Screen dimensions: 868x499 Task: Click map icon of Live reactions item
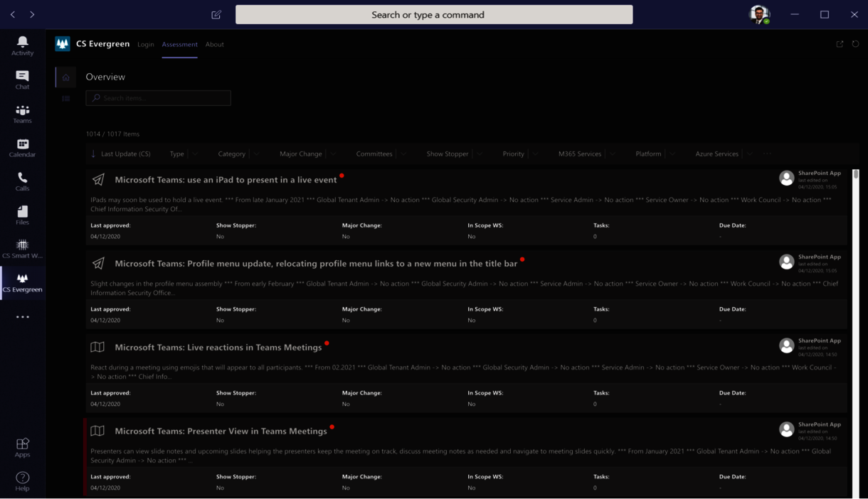coord(97,347)
